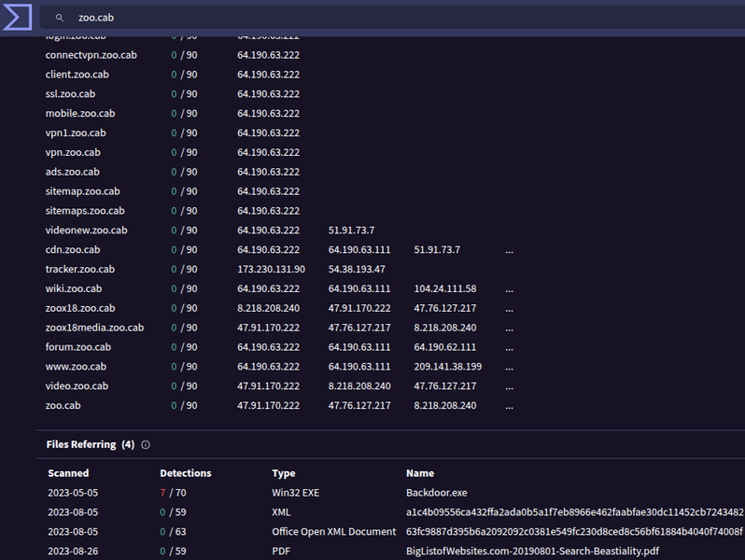
Task: Click IP 54.38.193.47 in tracker row
Action: [357, 270]
